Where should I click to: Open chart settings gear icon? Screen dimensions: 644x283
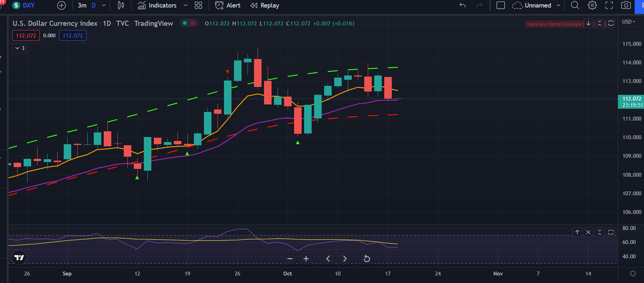(592, 5)
